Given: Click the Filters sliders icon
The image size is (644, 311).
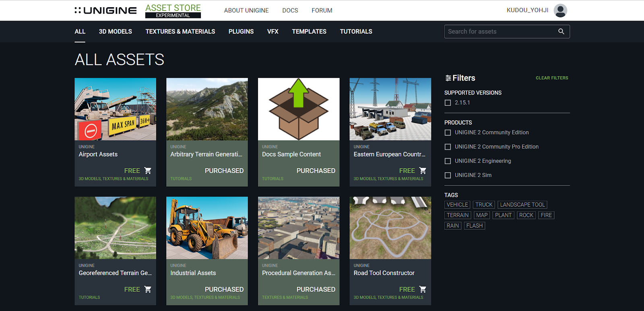Looking at the screenshot, I should click(448, 78).
